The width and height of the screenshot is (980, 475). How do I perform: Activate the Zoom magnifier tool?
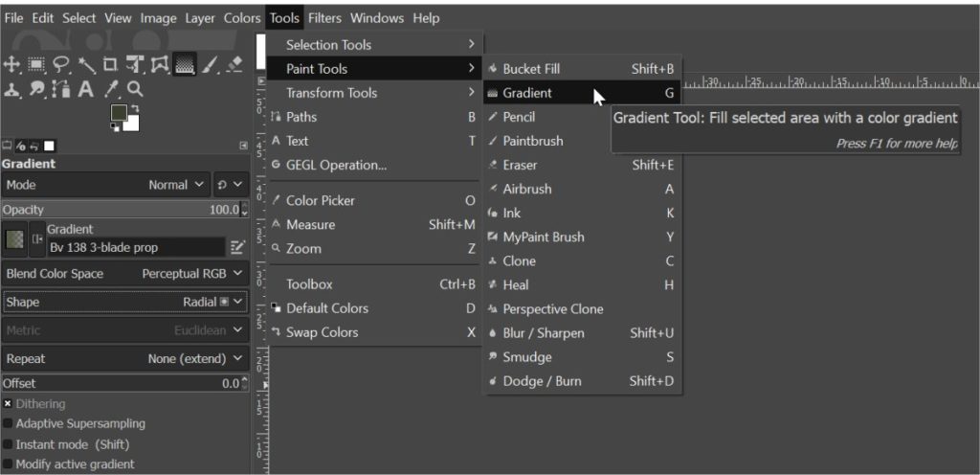coord(135,89)
